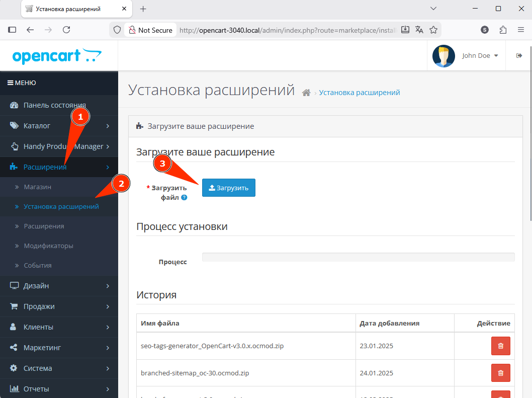Image resolution: width=532 pixels, height=398 pixels.
Task: Follow the Установка расширений breadcrumb link
Action: [x=360, y=93]
